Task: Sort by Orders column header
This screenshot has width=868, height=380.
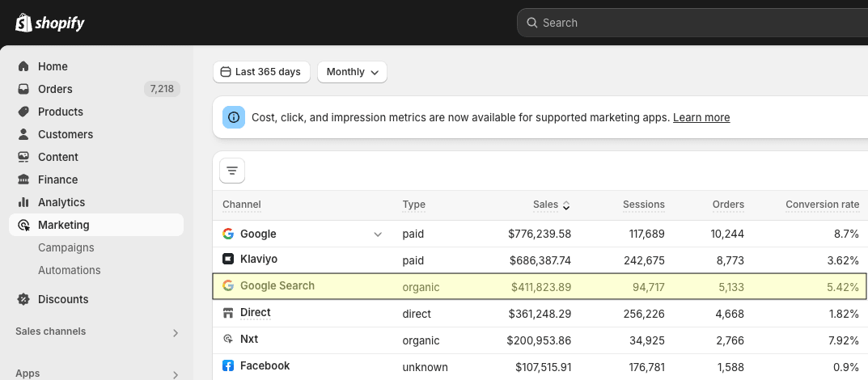Action: (728, 205)
